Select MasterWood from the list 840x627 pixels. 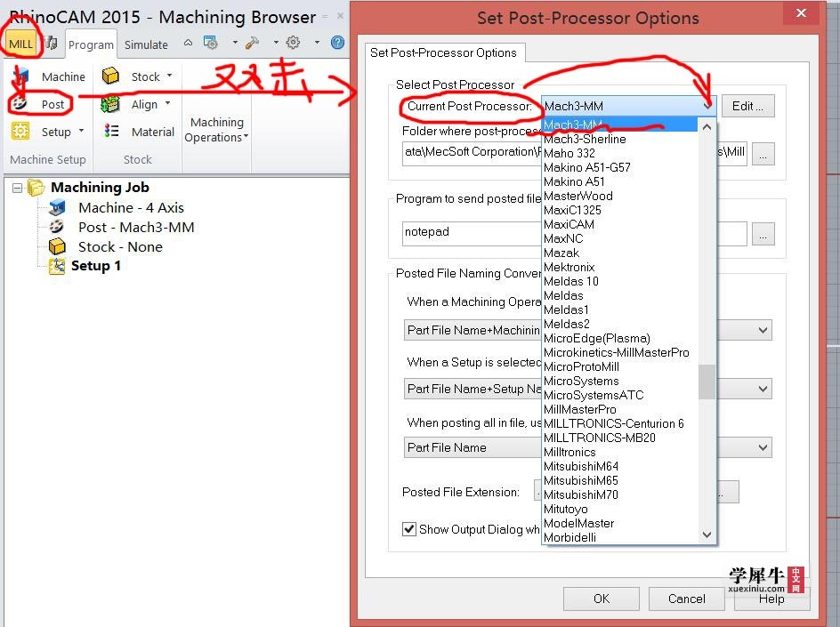point(620,196)
